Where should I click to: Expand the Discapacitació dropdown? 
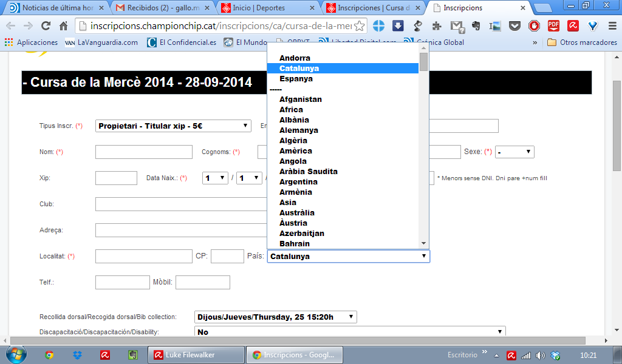click(x=350, y=332)
